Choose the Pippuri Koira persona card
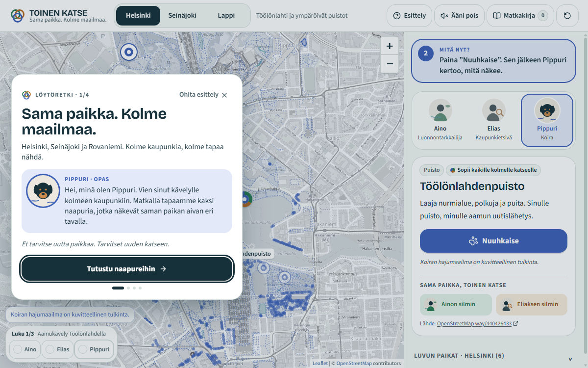The width and height of the screenshot is (588, 368). point(547,121)
